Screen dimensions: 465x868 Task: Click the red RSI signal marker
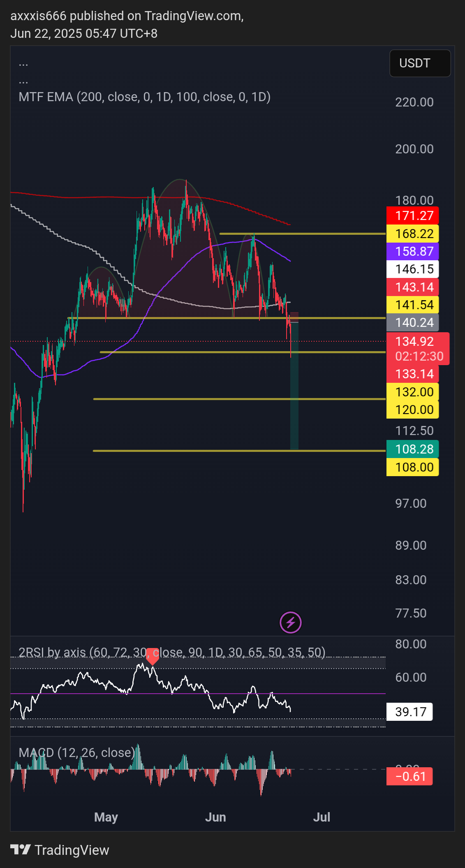(153, 656)
